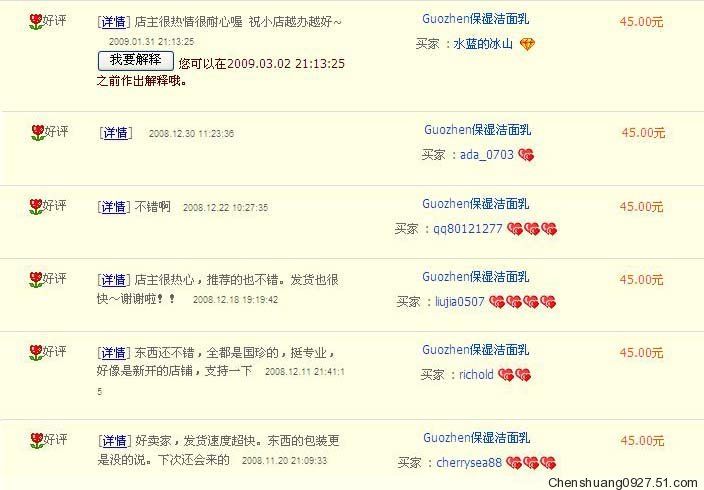Open 详情 link for richold's review

(114, 353)
